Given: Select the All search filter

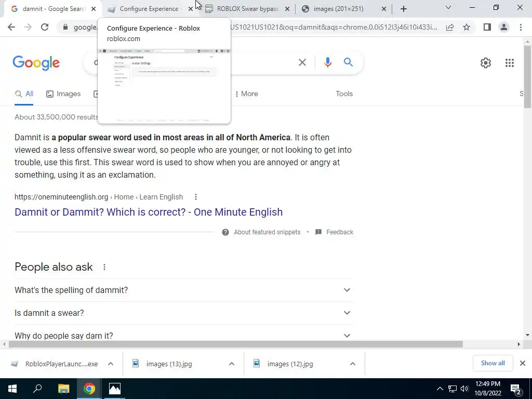Looking at the screenshot, I should point(24,94).
